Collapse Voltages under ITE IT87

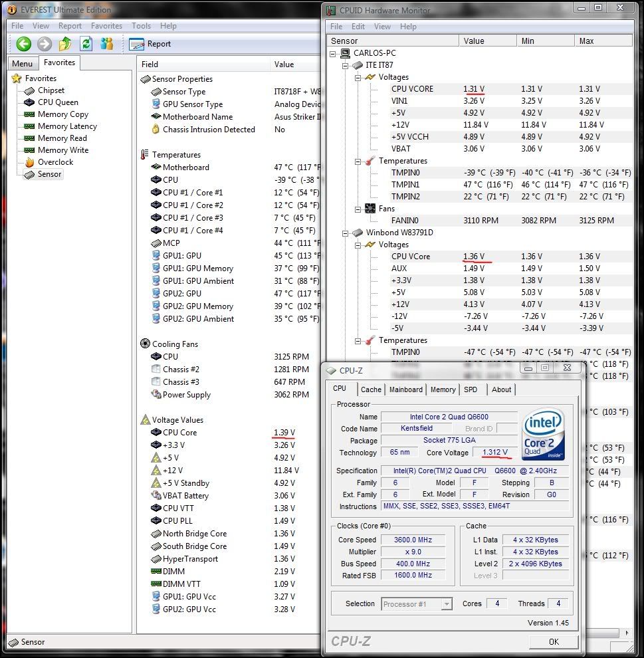click(x=358, y=78)
